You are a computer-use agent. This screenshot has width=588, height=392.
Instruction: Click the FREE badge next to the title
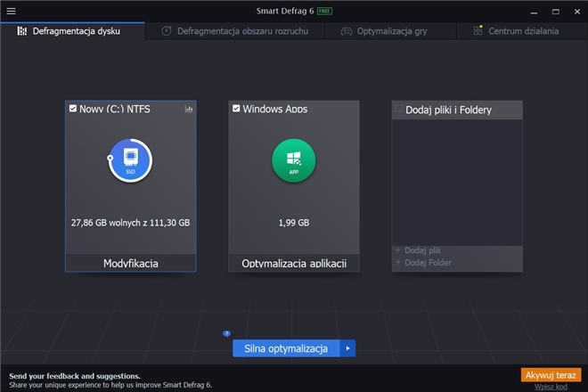[x=324, y=12]
